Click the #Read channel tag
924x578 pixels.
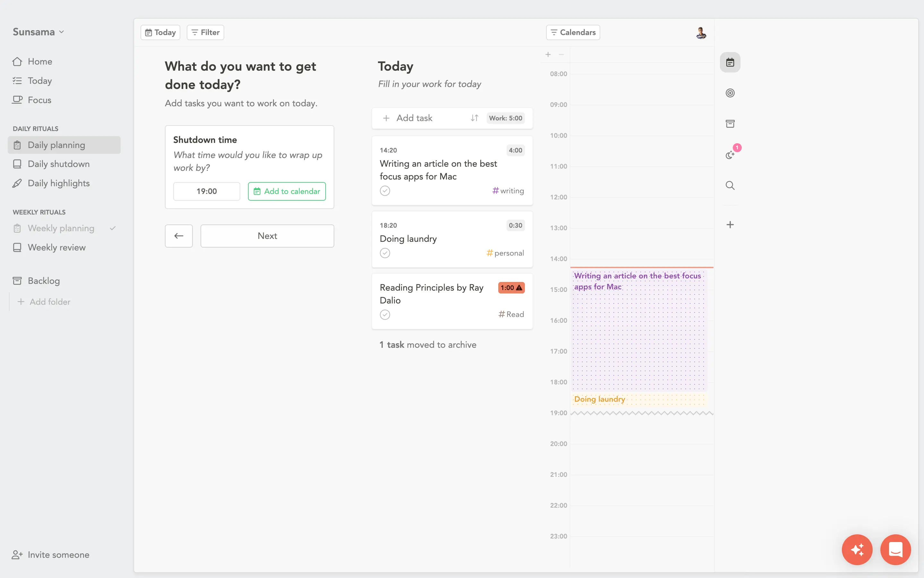point(511,314)
